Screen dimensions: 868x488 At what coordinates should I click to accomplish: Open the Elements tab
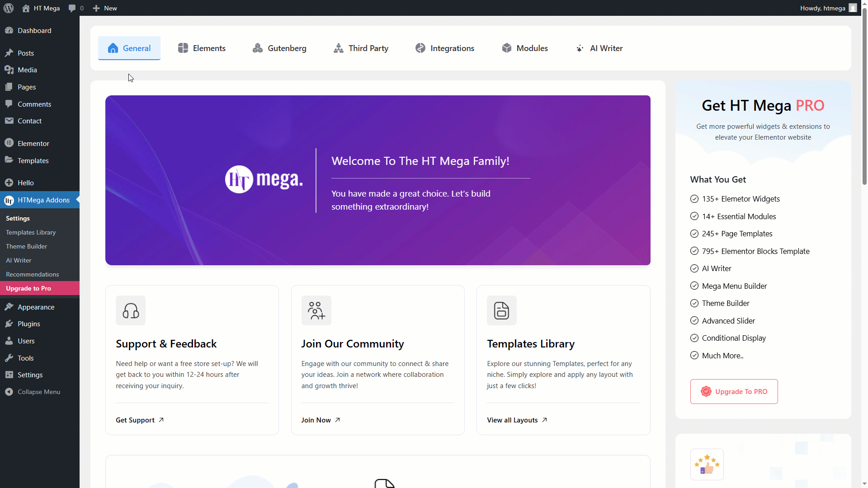tap(202, 48)
